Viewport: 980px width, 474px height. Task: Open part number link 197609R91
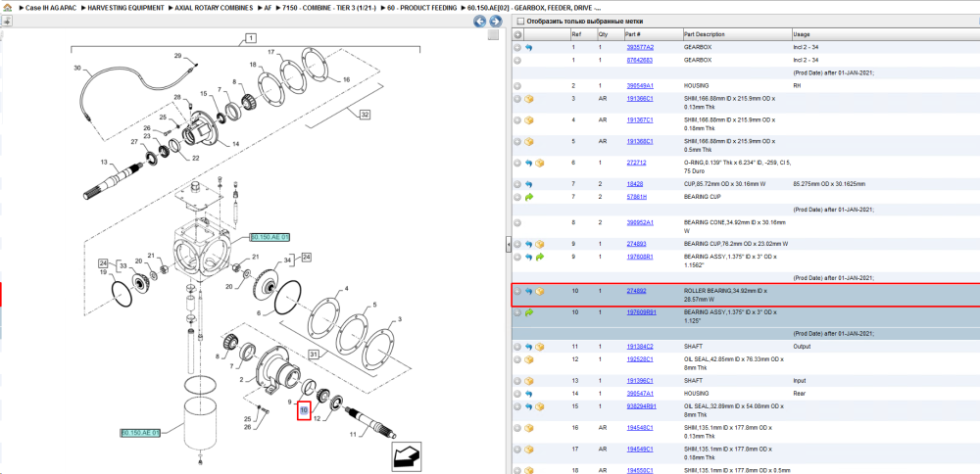pyautogui.click(x=641, y=312)
